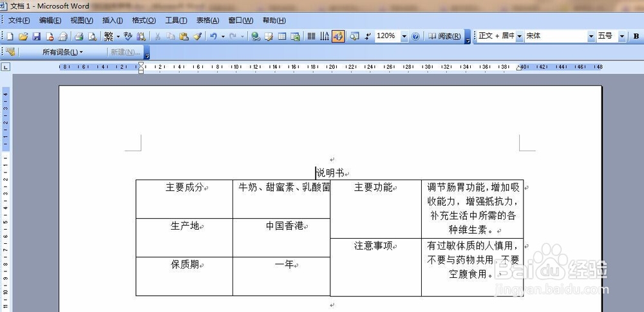This screenshot has width=644, height=312.
Task: Print the document with printer icon
Action: point(79,37)
